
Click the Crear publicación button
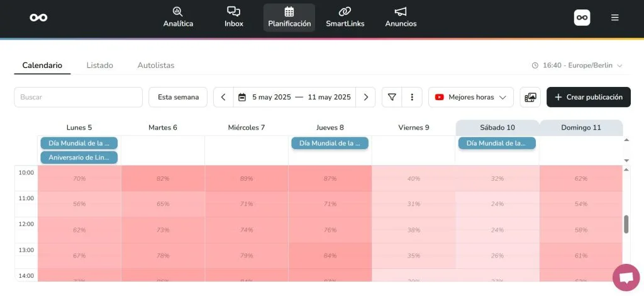point(588,97)
